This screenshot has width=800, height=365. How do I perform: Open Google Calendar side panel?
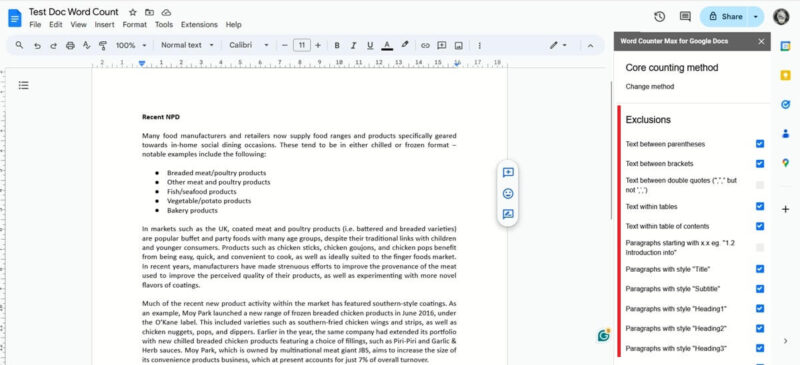click(x=785, y=46)
